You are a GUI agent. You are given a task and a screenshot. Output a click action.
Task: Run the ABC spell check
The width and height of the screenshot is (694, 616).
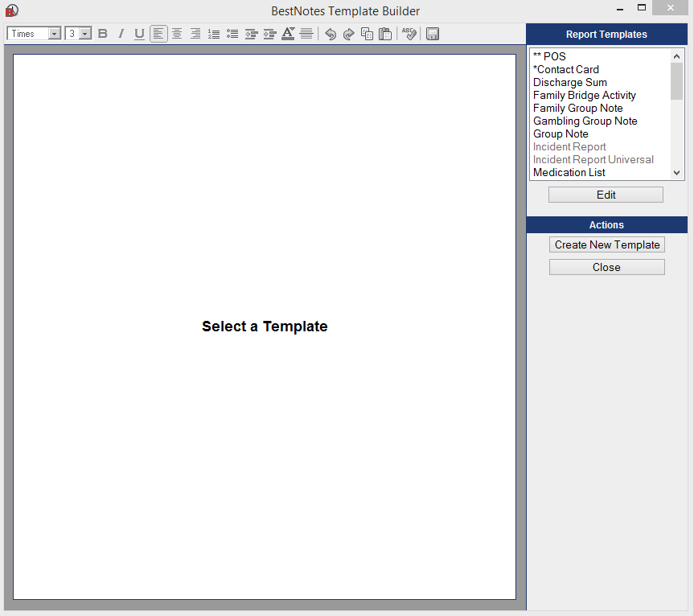coord(409,34)
